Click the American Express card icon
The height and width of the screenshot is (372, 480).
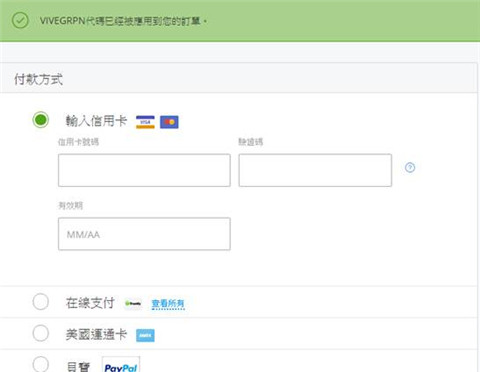tap(145, 335)
